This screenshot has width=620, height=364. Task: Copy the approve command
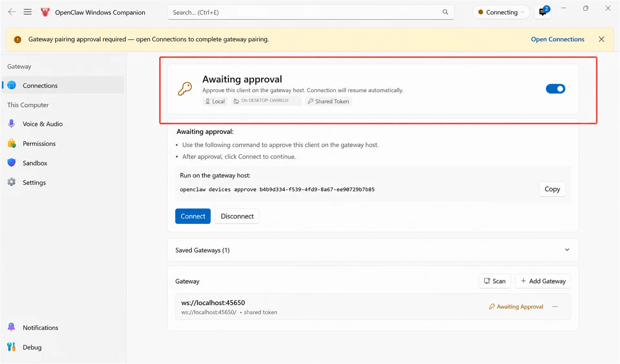[x=552, y=189]
